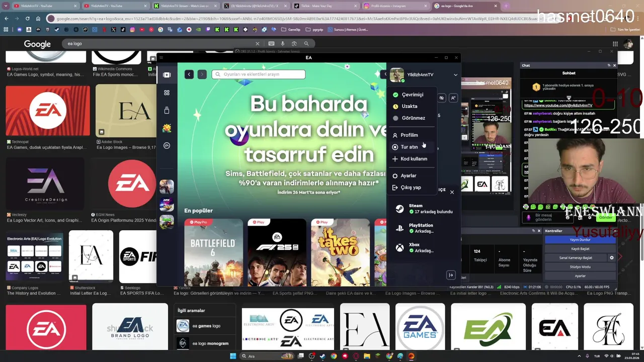Open the Steam icon on taskbar

(323, 356)
